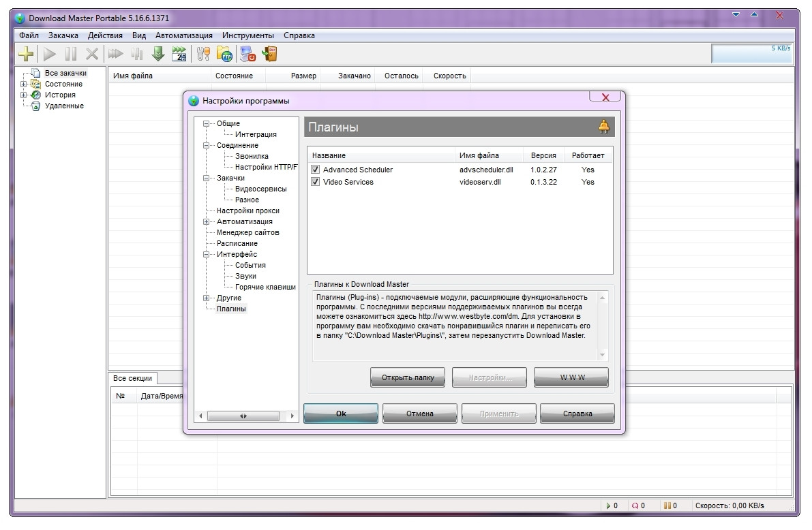
Task: Click the Pause all downloads icon
Action: [137, 54]
